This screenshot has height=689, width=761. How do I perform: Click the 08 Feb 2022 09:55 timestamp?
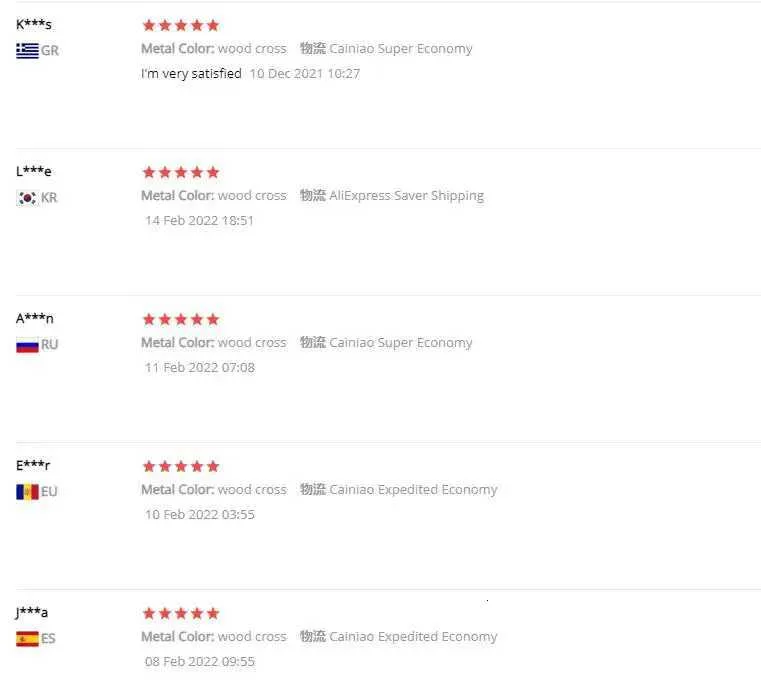click(x=200, y=661)
